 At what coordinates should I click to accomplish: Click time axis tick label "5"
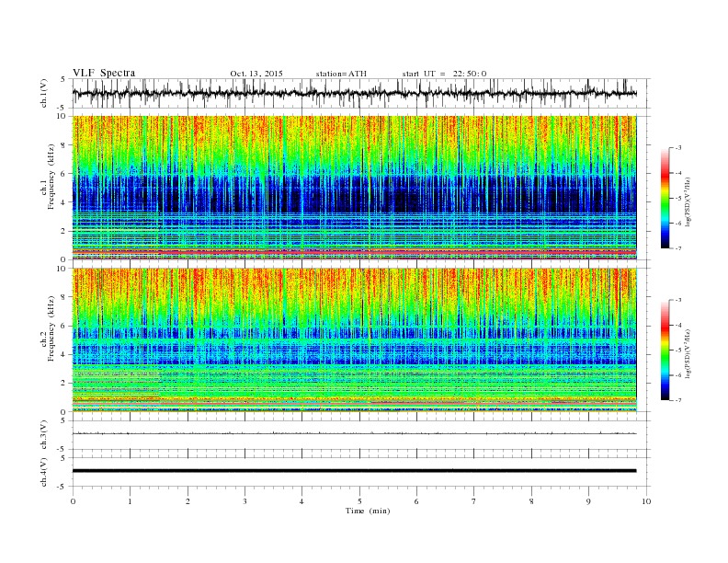pyautogui.click(x=359, y=501)
